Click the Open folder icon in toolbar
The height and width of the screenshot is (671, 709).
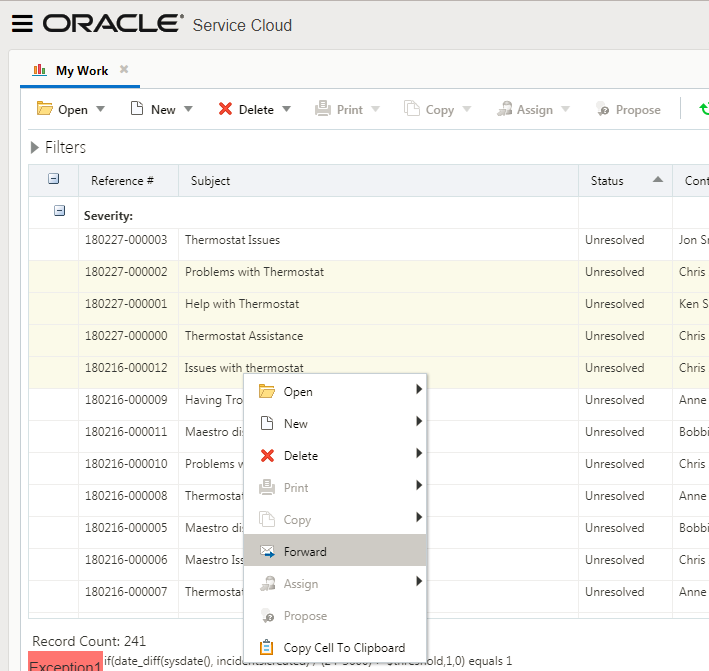(x=45, y=109)
